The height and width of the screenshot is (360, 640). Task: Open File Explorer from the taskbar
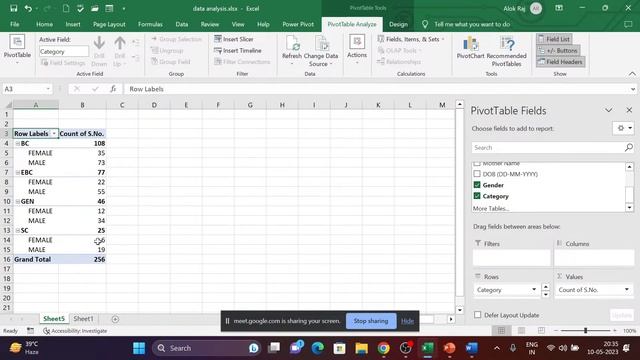[361, 348]
